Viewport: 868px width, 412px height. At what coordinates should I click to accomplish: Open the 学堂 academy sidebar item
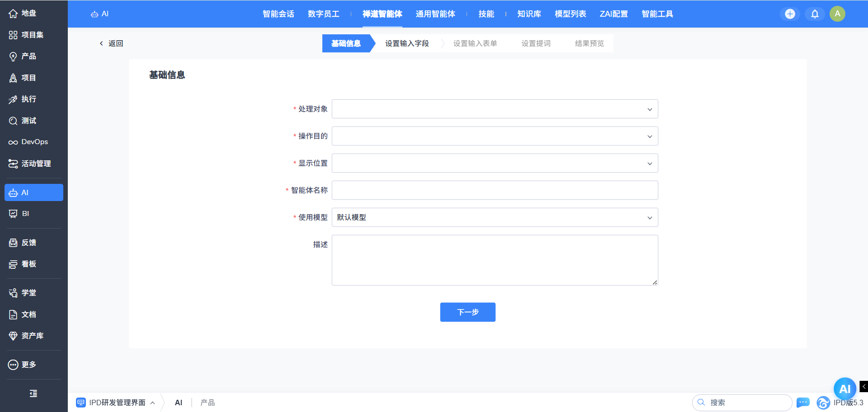pos(33,293)
